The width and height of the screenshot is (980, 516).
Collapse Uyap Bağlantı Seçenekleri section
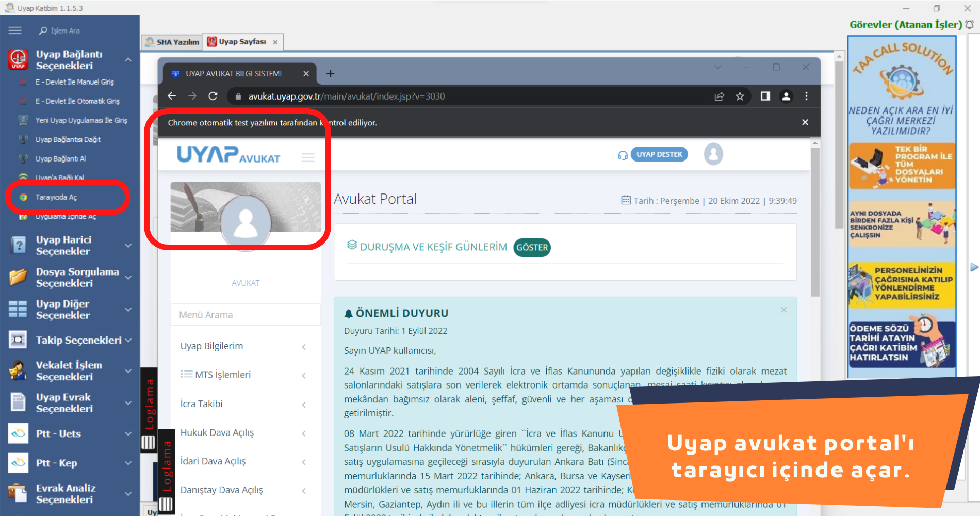[x=128, y=60]
